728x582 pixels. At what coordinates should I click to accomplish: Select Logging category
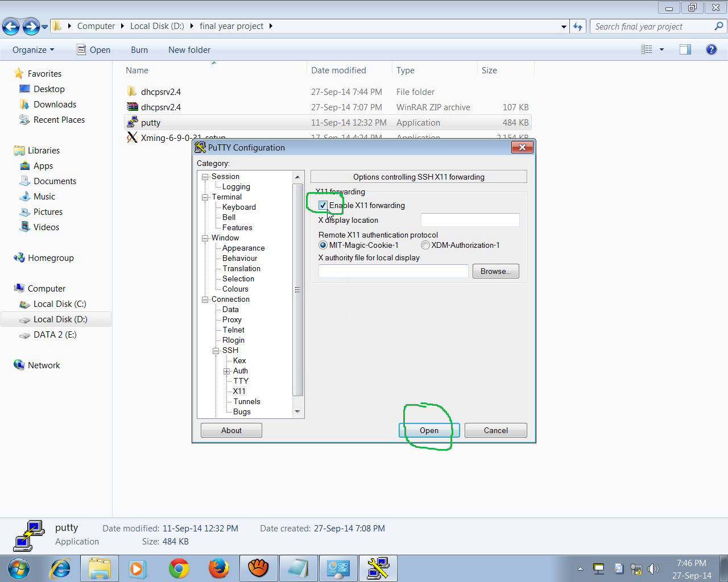[236, 186]
